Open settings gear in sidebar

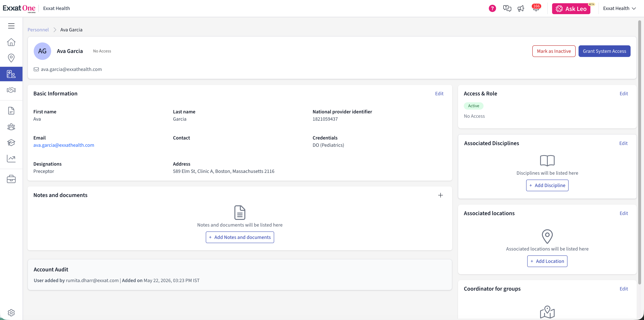(x=11, y=313)
